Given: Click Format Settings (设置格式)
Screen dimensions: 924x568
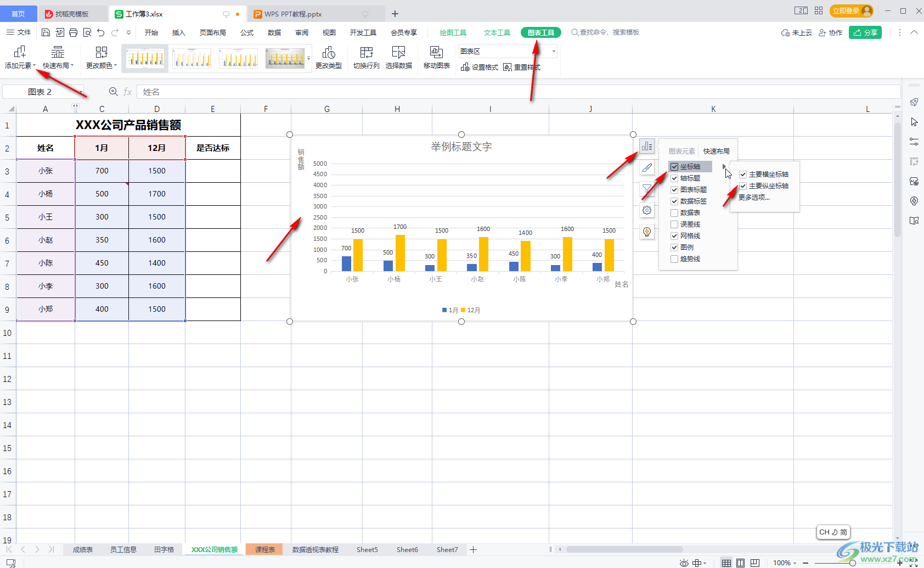Looking at the screenshot, I should 480,67.
